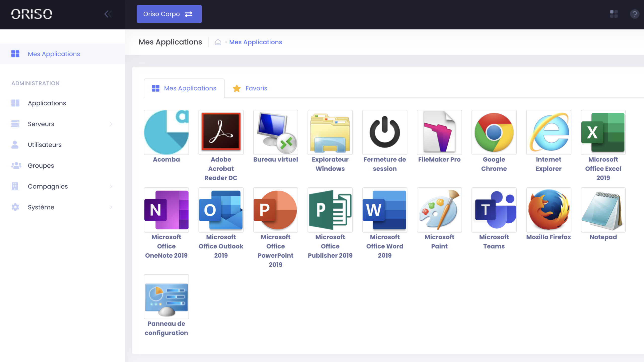Open Panneau de configuration

click(x=166, y=297)
